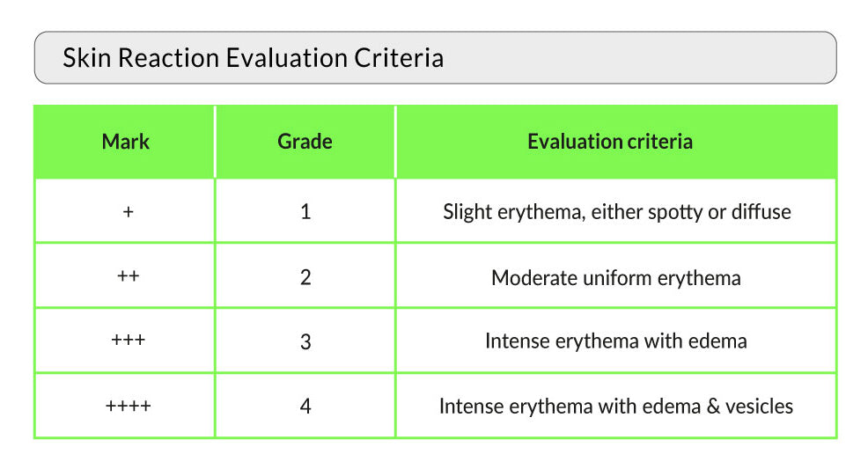Select the grade '3' cell

305,341
